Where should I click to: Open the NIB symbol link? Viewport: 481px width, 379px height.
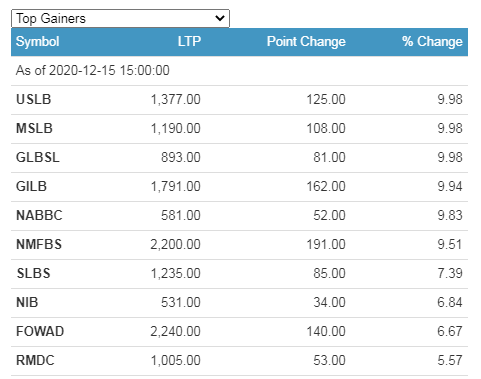coord(27,302)
